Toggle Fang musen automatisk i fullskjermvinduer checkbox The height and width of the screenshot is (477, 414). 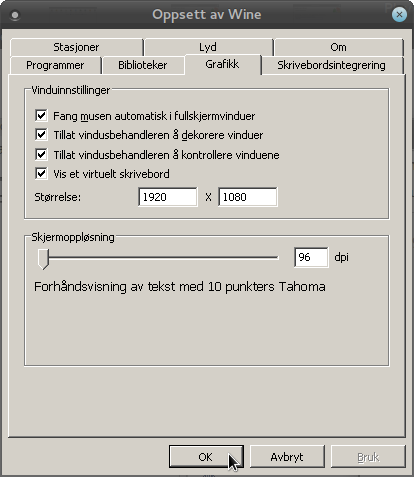41,116
